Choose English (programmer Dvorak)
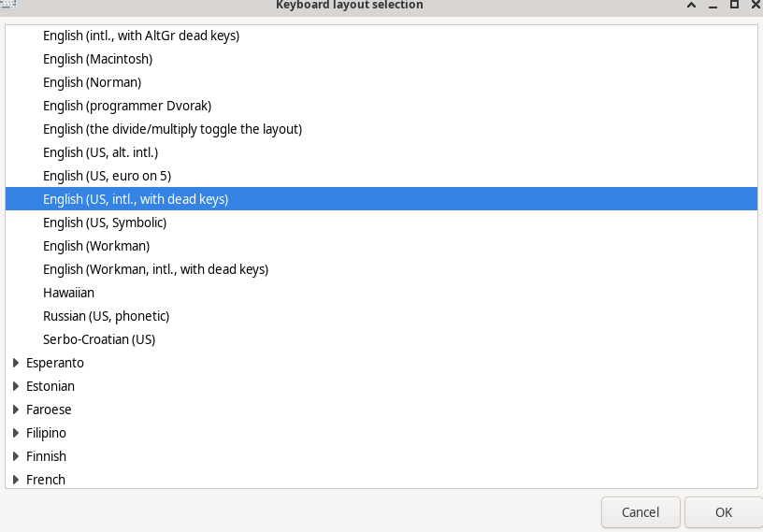The width and height of the screenshot is (763, 532). (x=381, y=106)
